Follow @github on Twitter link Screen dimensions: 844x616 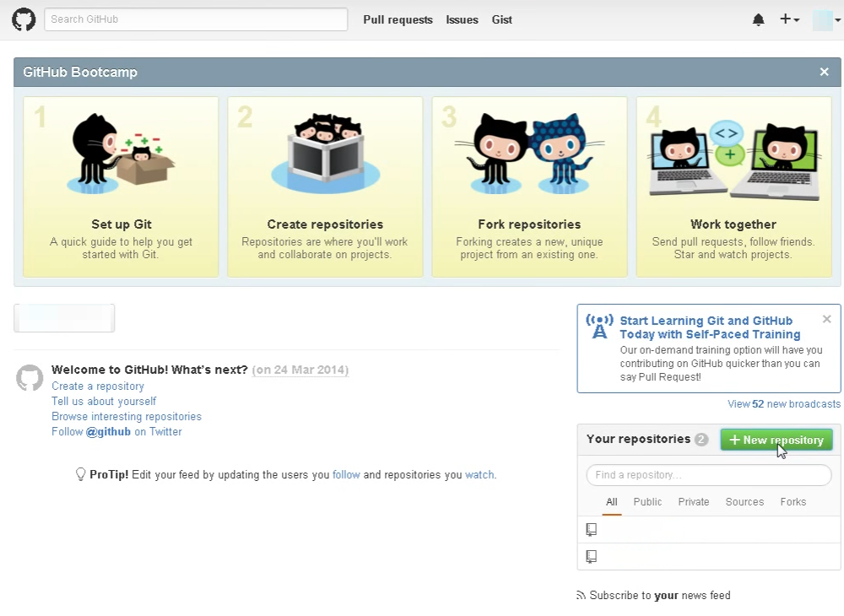click(116, 431)
